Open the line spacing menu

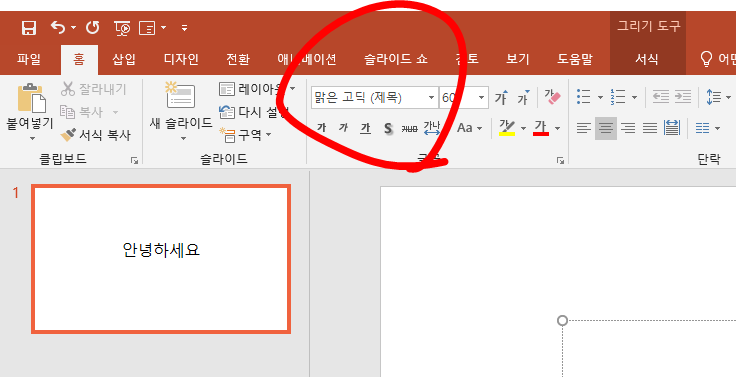click(719, 97)
